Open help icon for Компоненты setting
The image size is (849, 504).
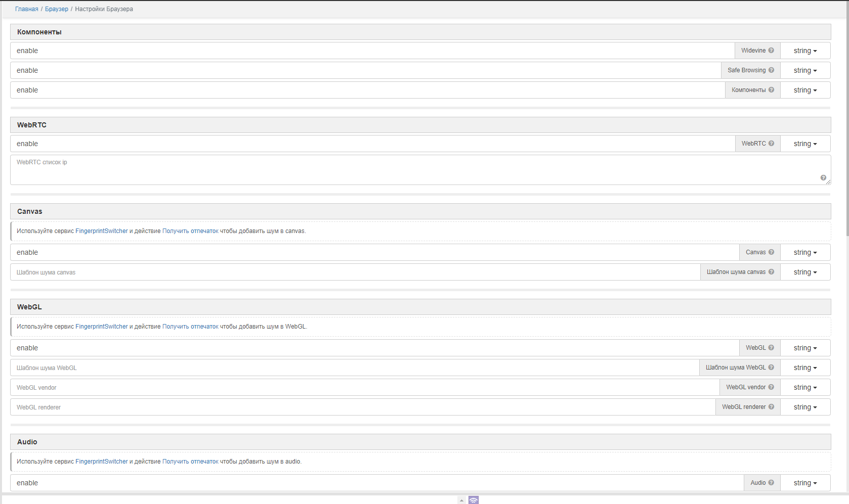[772, 89]
